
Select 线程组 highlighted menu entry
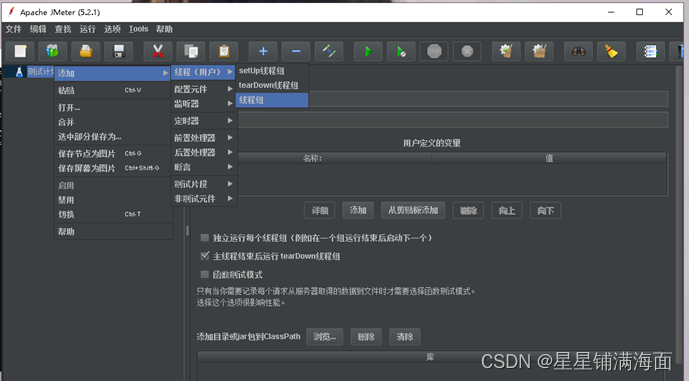[272, 100]
